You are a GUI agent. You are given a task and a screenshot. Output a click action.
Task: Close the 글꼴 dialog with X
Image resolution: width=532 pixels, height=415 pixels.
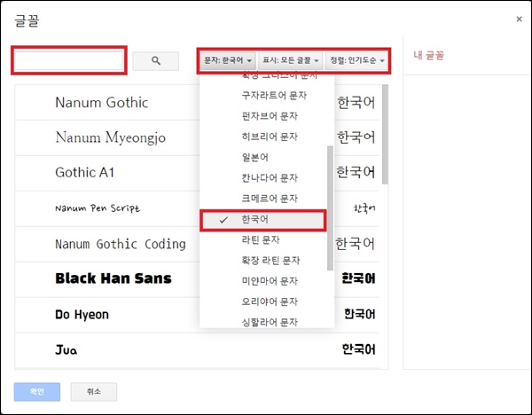[x=519, y=19]
